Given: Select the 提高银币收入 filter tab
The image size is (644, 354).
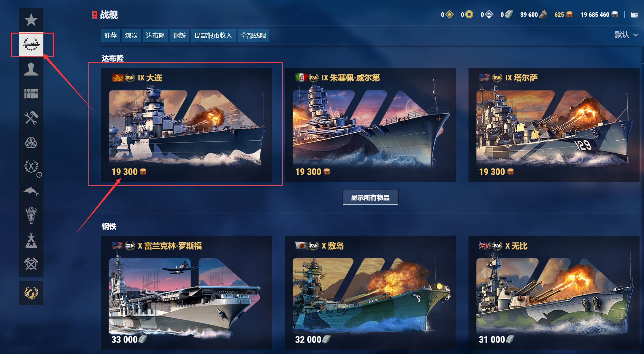Looking at the screenshot, I should (213, 35).
